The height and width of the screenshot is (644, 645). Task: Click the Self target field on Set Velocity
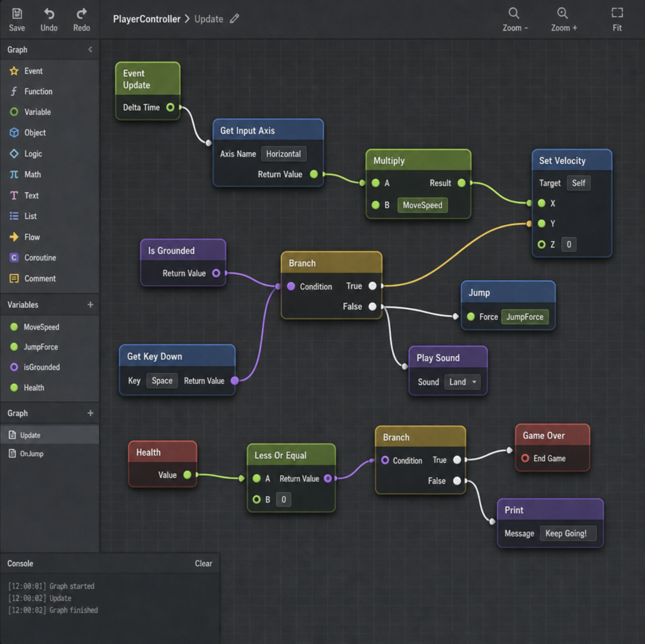578,183
